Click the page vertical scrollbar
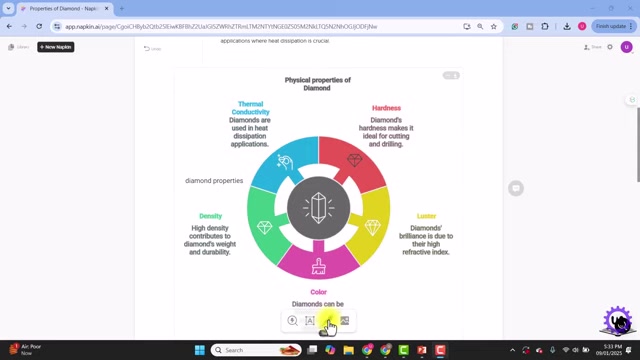Image resolution: width=640 pixels, height=360 pixels. (x=638, y=145)
